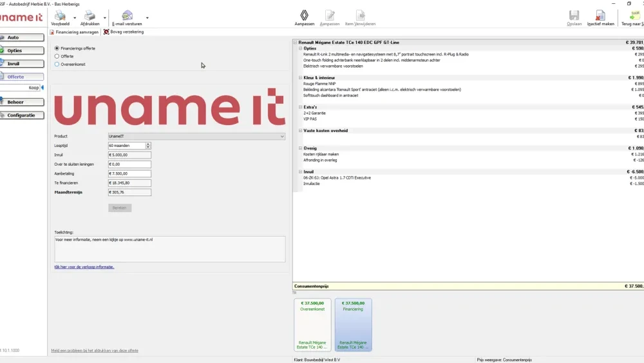Image resolution: width=644 pixels, height=363 pixels.
Task: Click the Financiering aanvragen icon
Action: coord(52,32)
